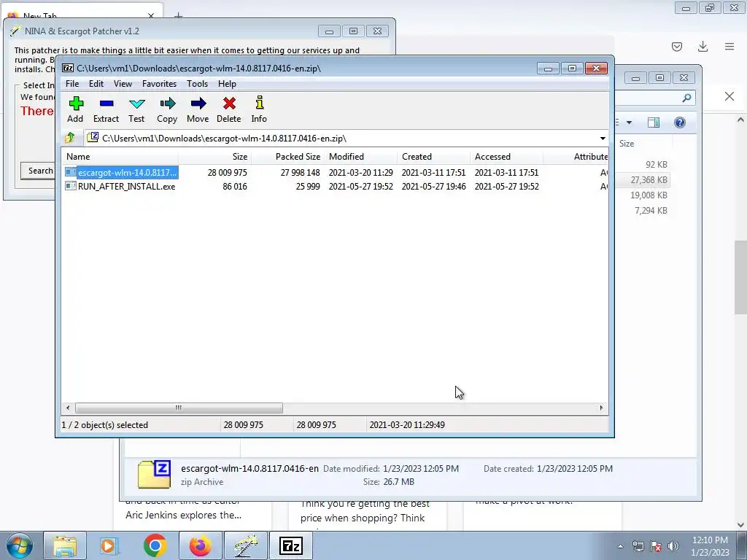
Task: Click the zip archive icon in details pane
Action: click(154, 474)
